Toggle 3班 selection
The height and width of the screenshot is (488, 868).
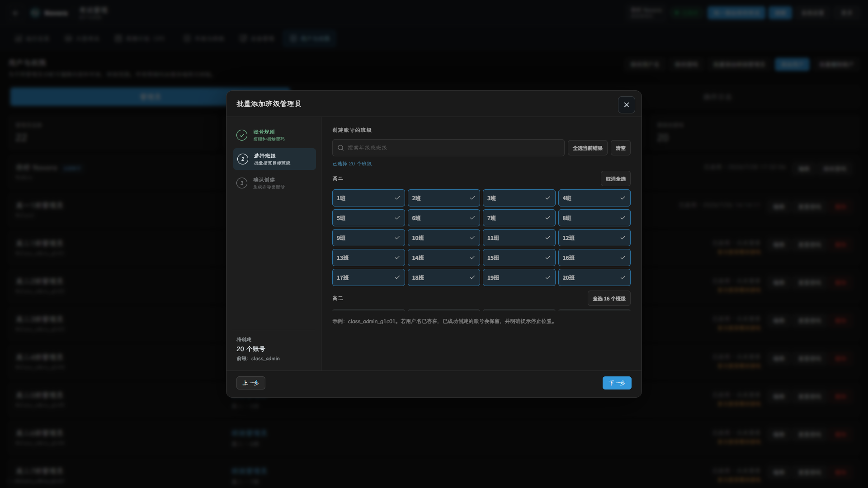pos(519,198)
